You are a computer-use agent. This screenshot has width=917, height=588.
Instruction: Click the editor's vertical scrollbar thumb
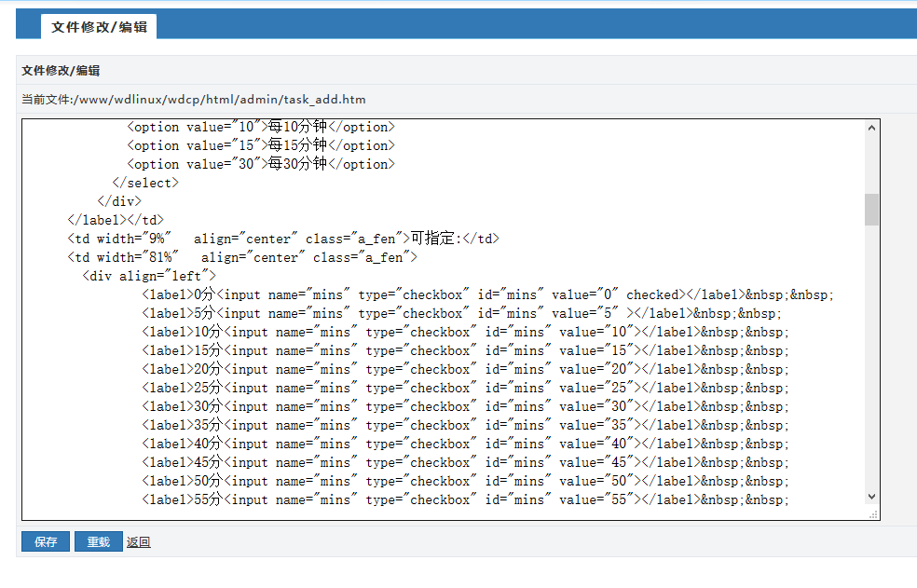point(871,210)
